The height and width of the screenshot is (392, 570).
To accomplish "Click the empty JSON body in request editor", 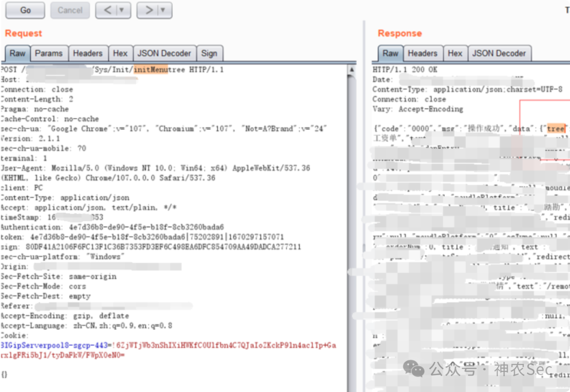I will (4, 374).
